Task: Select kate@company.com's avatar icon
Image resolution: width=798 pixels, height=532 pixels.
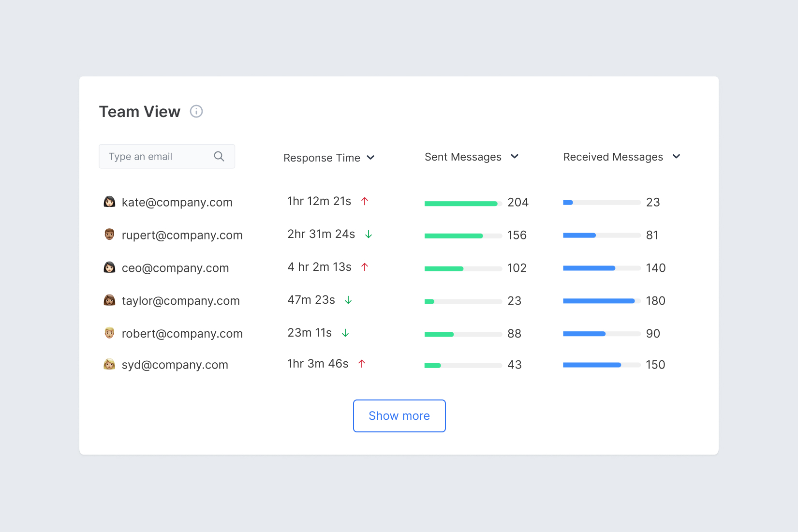Action: point(110,202)
